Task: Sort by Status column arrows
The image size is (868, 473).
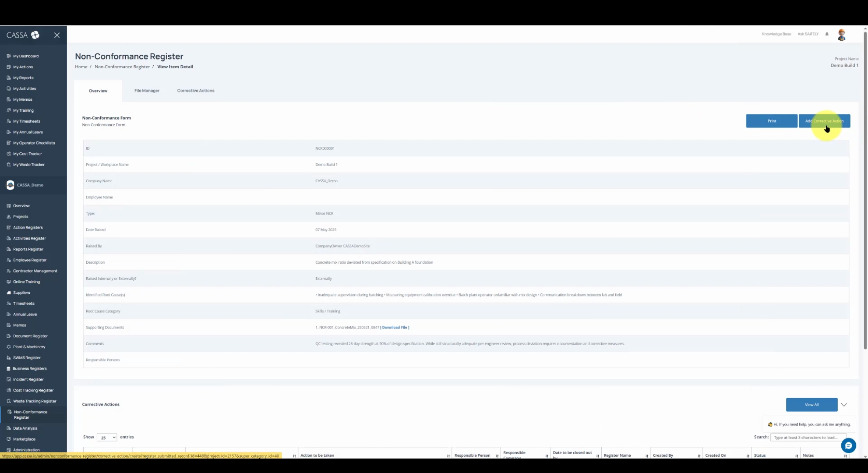Action: tap(796, 456)
